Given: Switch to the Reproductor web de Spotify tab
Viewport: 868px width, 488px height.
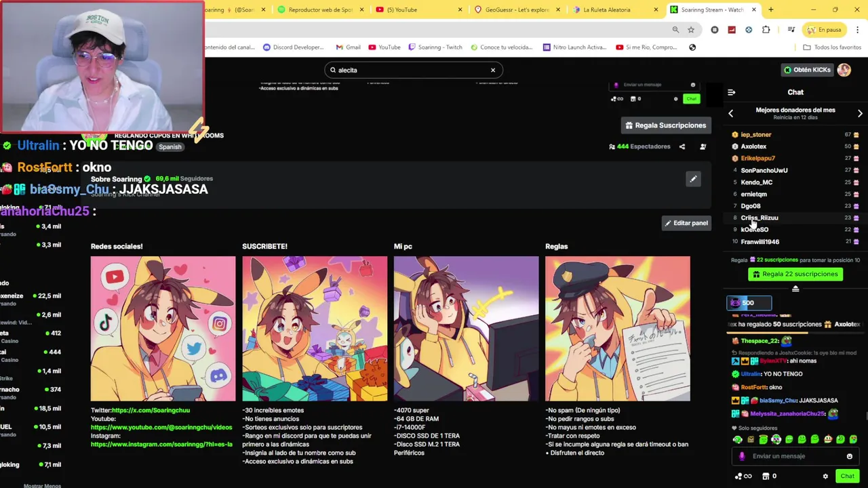Looking at the screenshot, I should [319, 9].
